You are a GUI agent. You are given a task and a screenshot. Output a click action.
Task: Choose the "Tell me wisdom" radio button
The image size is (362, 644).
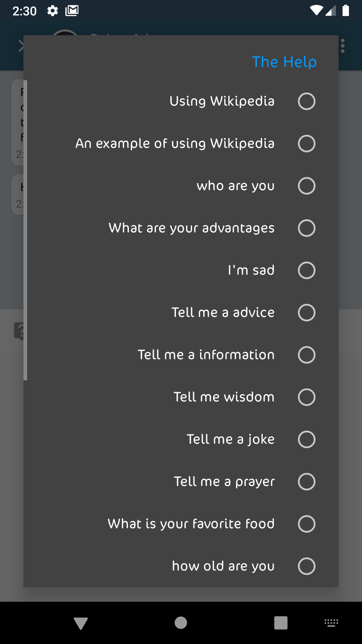click(x=306, y=397)
